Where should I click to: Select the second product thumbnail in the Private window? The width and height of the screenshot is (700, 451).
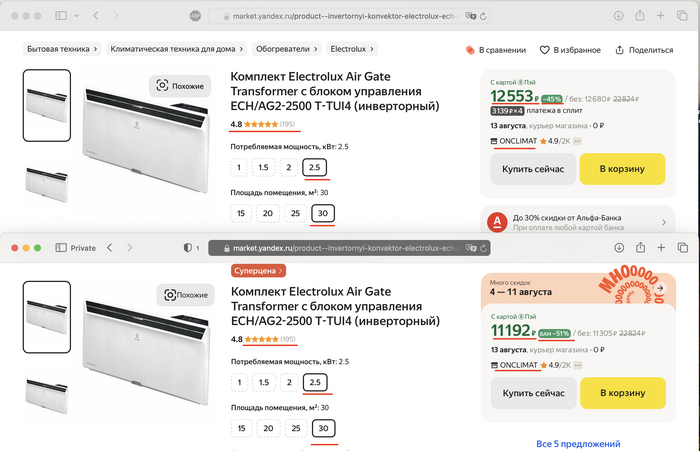[x=47, y=395]
